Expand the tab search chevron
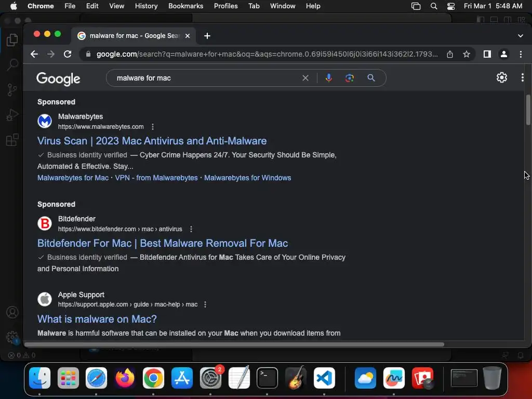This screenshot has height=399, width=532. (520, 36)
